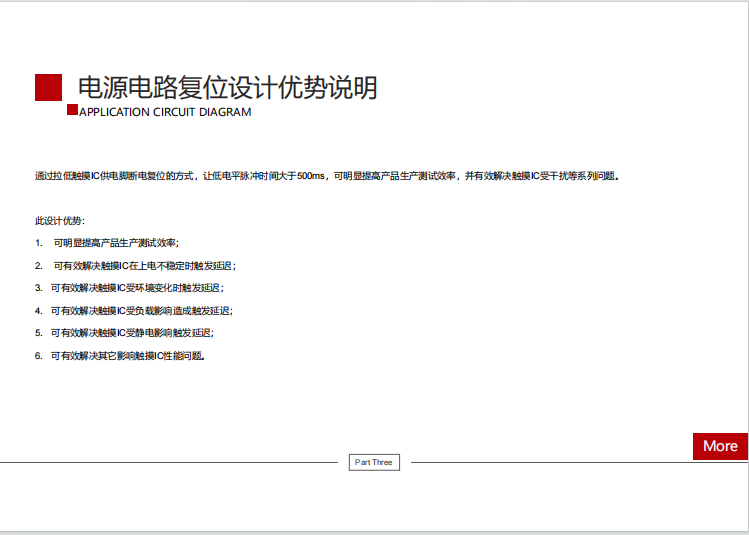Click the list number 1. marker
Image resolution: width=749 pixels, height=535 pixels.
pos(39,243)
